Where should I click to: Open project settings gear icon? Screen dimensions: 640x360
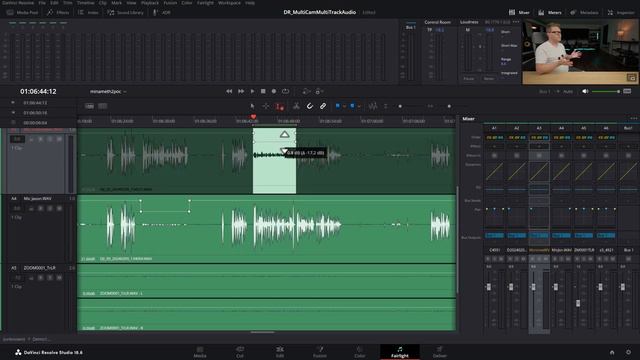coord(628,352)
